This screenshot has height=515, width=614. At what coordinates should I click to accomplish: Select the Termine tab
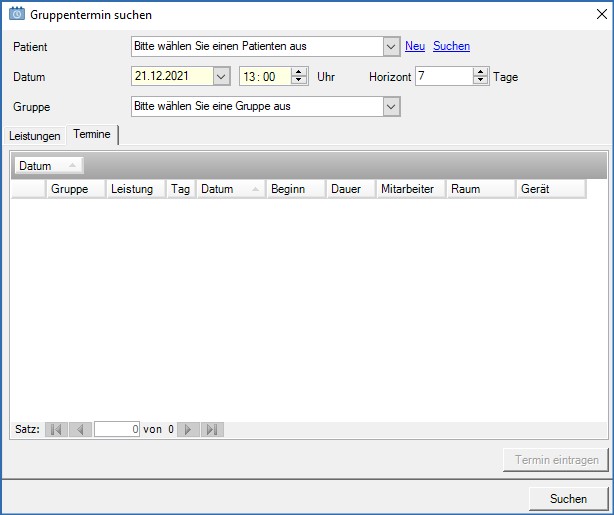(92, 134)
